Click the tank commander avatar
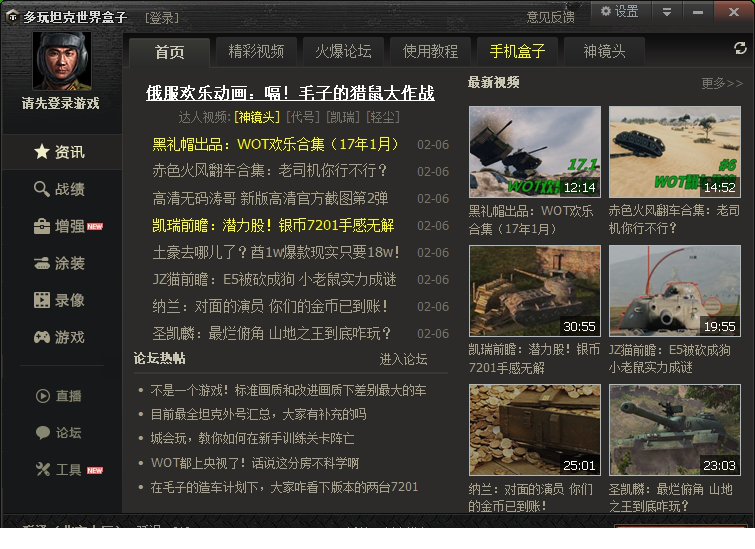 (62, 61)
